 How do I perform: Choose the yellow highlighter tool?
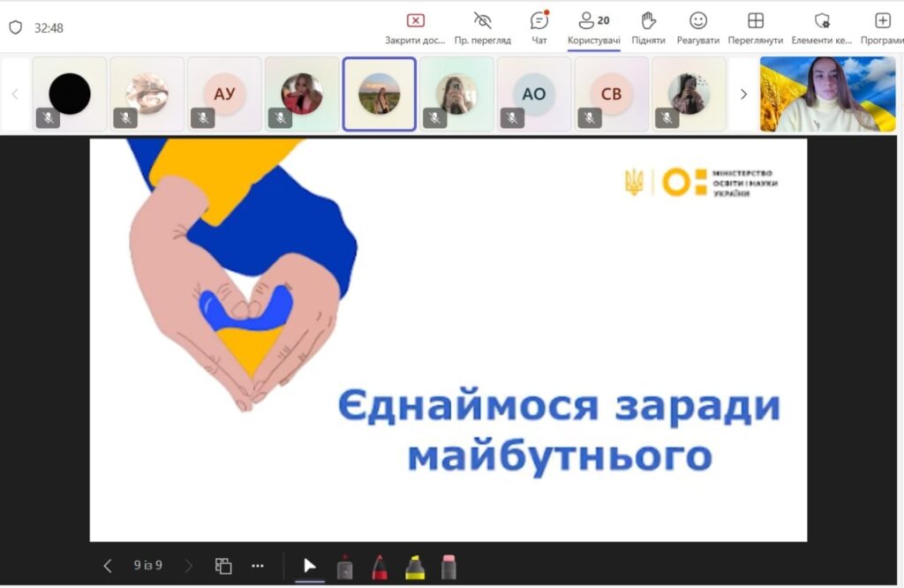click(415, 567)
